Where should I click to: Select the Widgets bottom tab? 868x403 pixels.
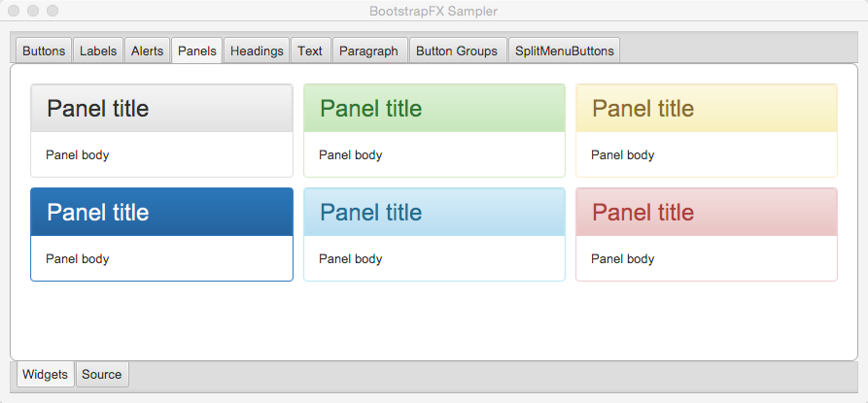(x=46, y=374)
